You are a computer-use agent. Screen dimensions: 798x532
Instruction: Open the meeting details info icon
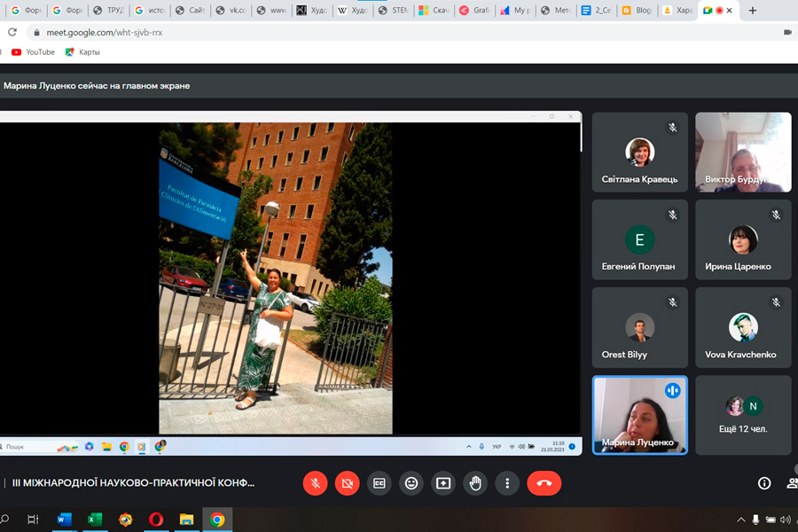[x=764, y=483]
